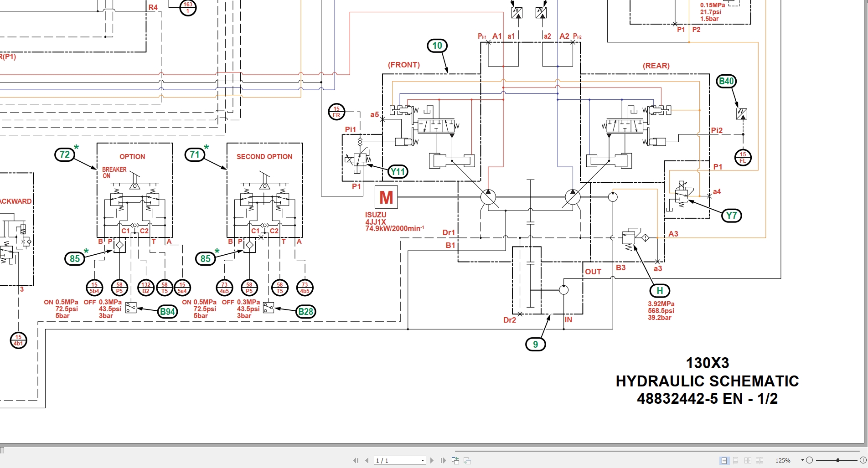Open the page number dropdown arrow
This screenshot has height=468, width=868.
coord(422,460)
